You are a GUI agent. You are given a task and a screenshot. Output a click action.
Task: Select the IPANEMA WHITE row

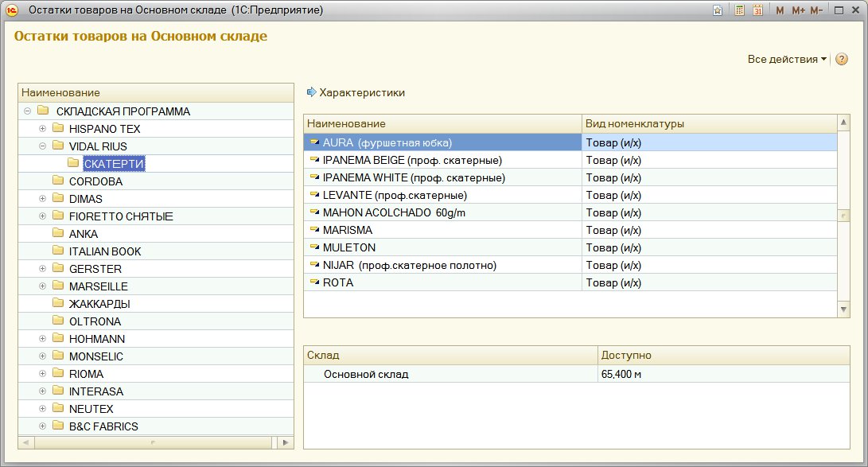point(570,177)
